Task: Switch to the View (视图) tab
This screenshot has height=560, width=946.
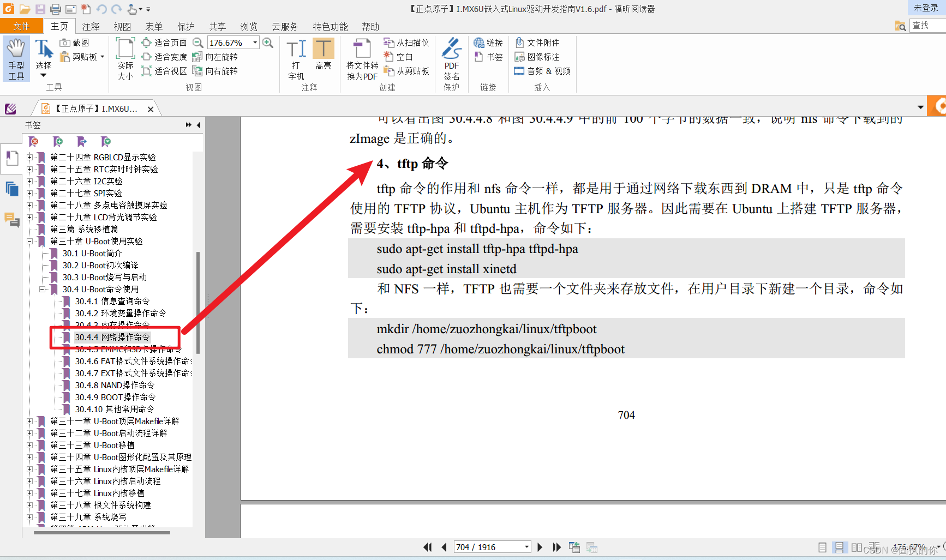Action: point(122,26)
